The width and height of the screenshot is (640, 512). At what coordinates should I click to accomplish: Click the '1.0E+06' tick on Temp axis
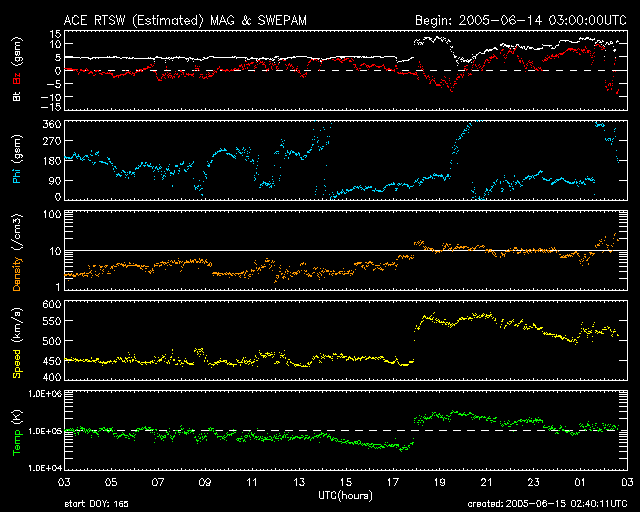[x=45, y=394]
